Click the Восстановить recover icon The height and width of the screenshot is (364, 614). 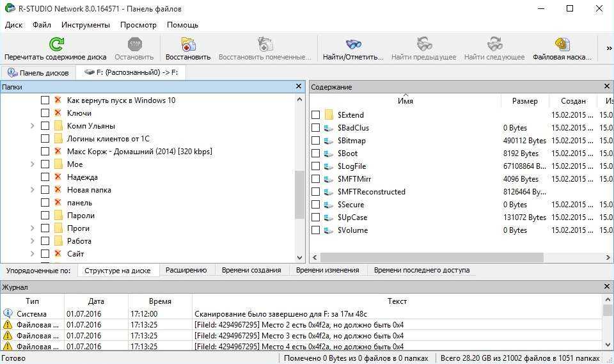click(188, 44)
